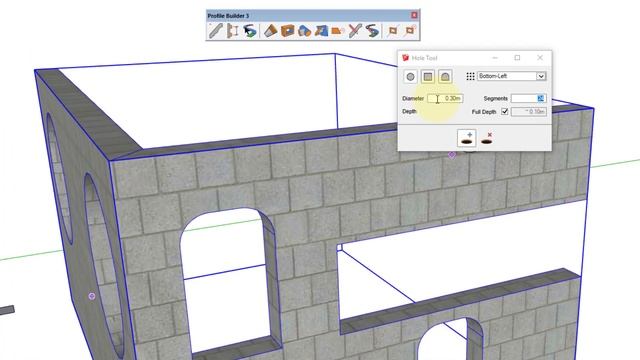Click the small orange shape tool icon
640x360 pixels.
[338, 31]
